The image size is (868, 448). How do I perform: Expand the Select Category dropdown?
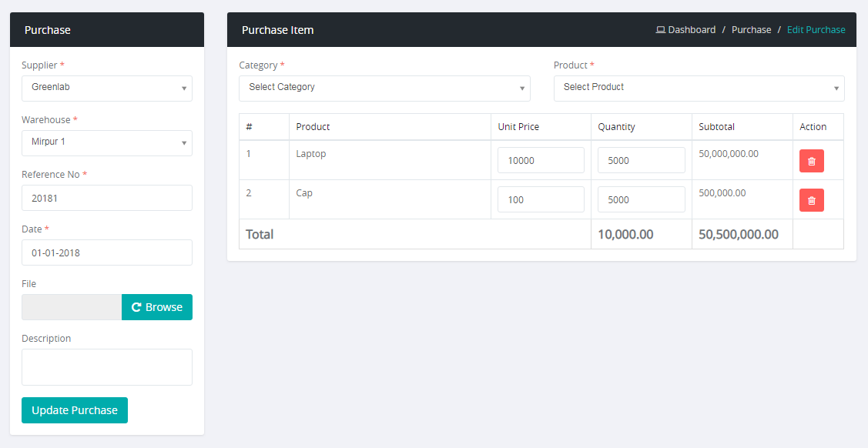coord(384,88)
